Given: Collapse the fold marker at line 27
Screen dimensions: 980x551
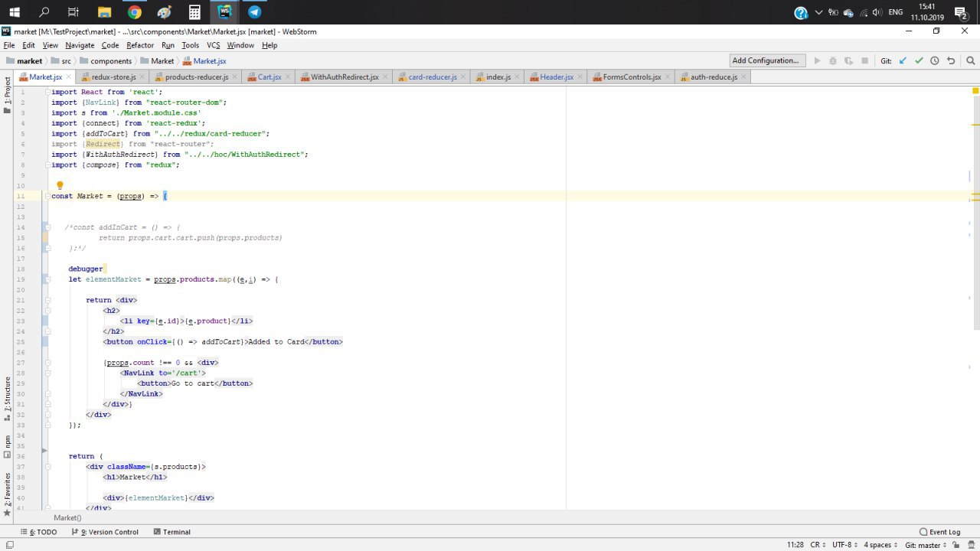Looking at the screenshot, I should pos(47,363).
